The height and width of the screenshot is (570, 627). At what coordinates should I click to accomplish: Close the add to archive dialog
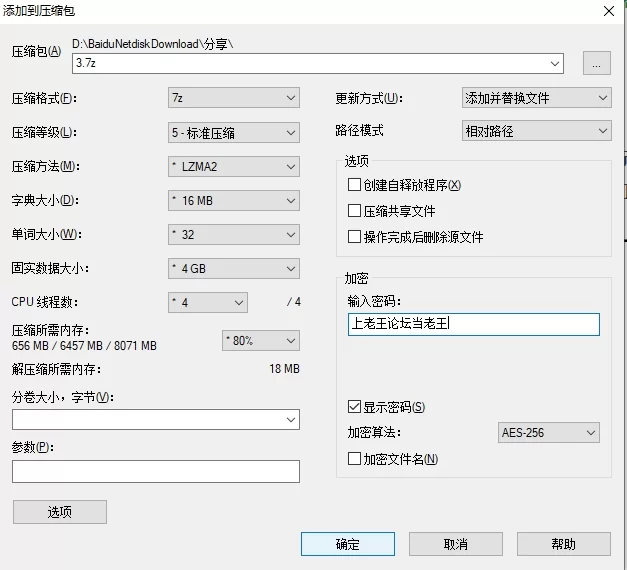[608, 11]
